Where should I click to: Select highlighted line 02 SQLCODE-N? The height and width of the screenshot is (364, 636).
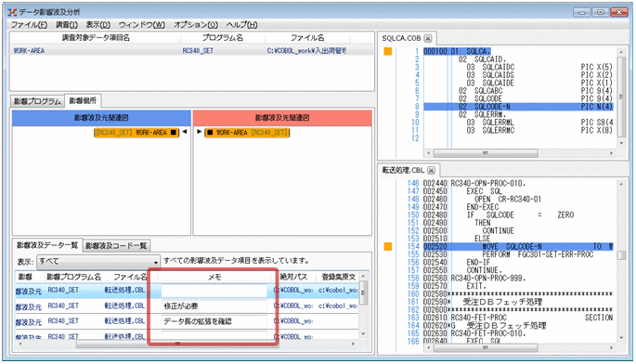tap(518, 107)
